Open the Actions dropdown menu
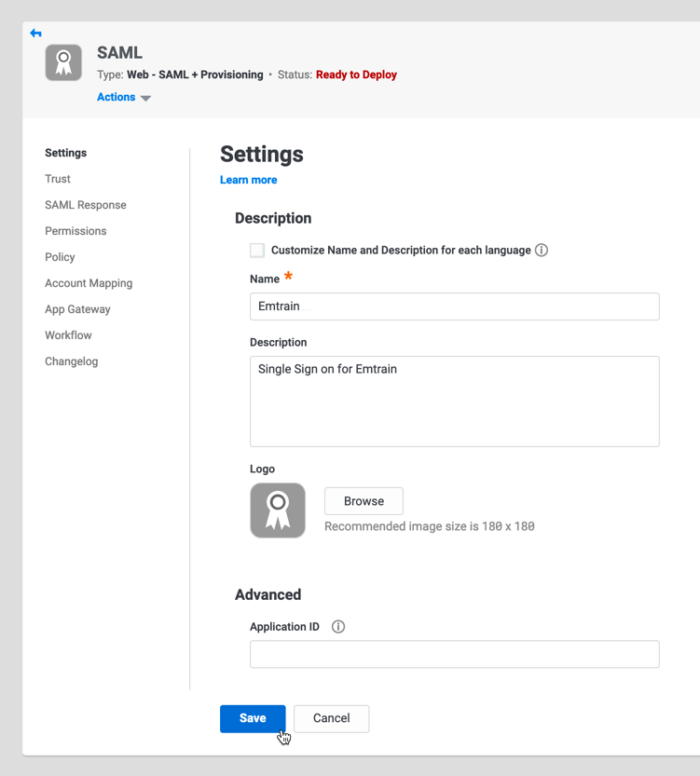700x776 pixels. pyautogui.click(x=123, y=97)
